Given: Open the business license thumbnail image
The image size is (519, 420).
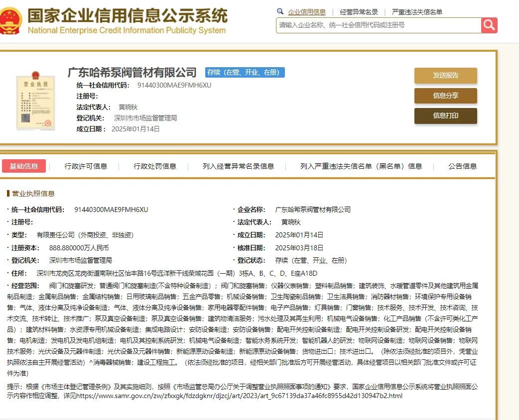Looking at the screenshot, I should tap(36, 101).
